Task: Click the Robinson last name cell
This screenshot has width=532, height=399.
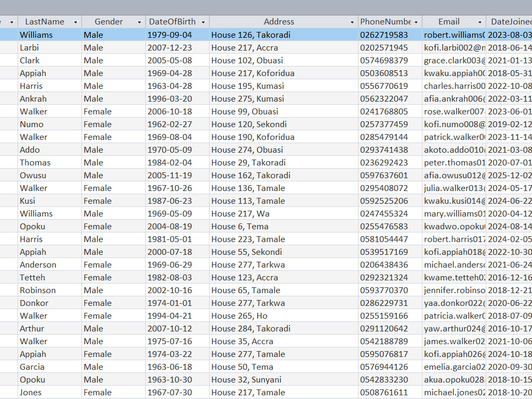Action: (x=49, y=290)
